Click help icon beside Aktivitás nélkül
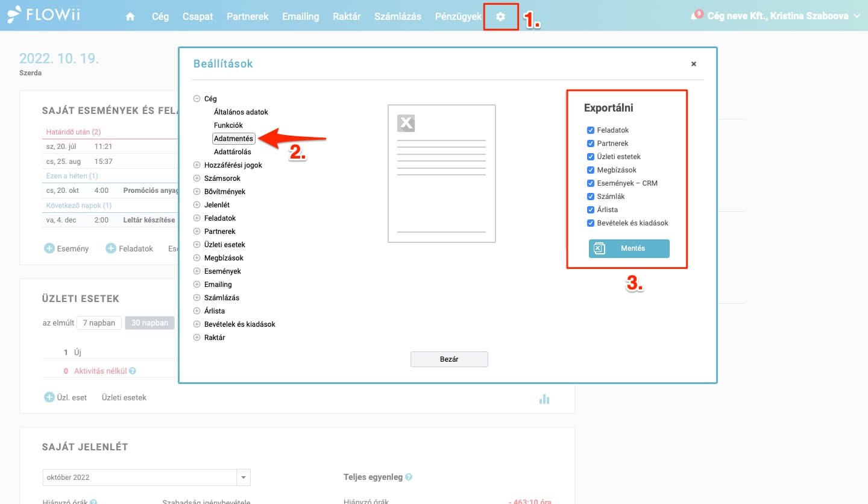 point(133,371)
